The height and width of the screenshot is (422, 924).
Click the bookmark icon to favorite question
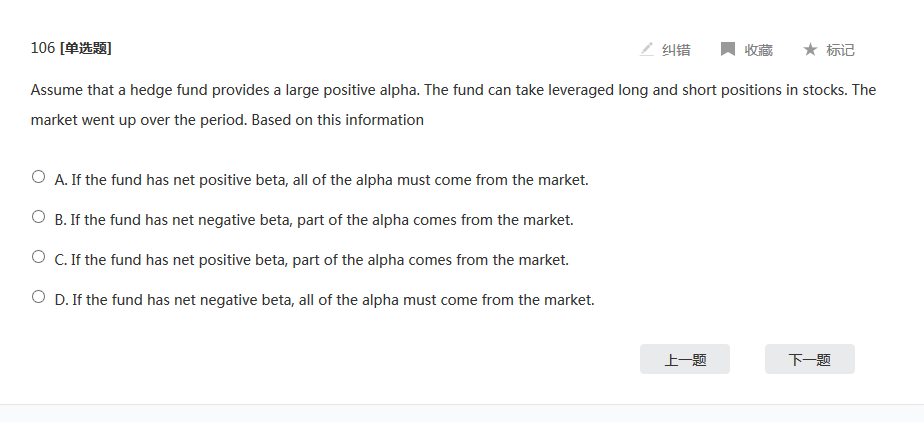click(728, 49)
